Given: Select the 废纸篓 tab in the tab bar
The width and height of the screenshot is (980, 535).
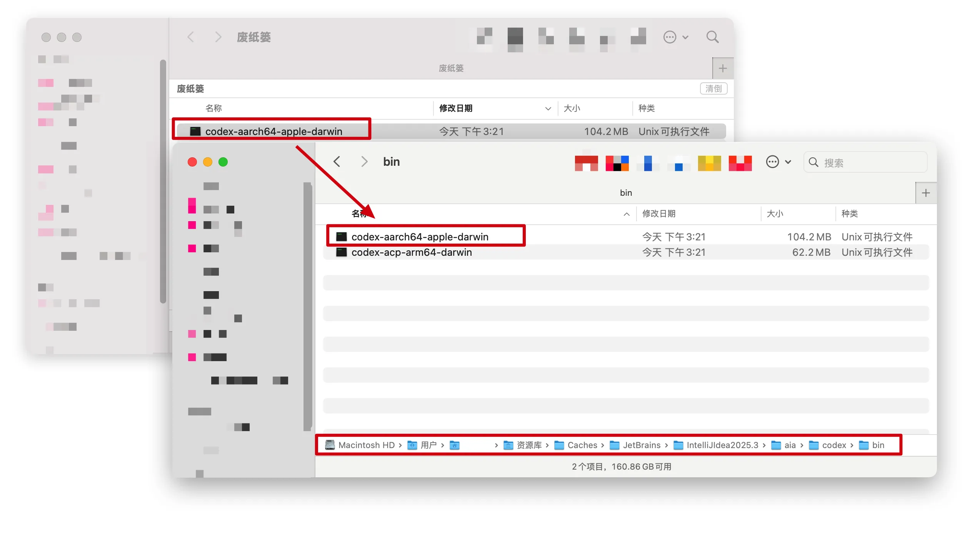Looking at the screenshot, I should (451, 68).
